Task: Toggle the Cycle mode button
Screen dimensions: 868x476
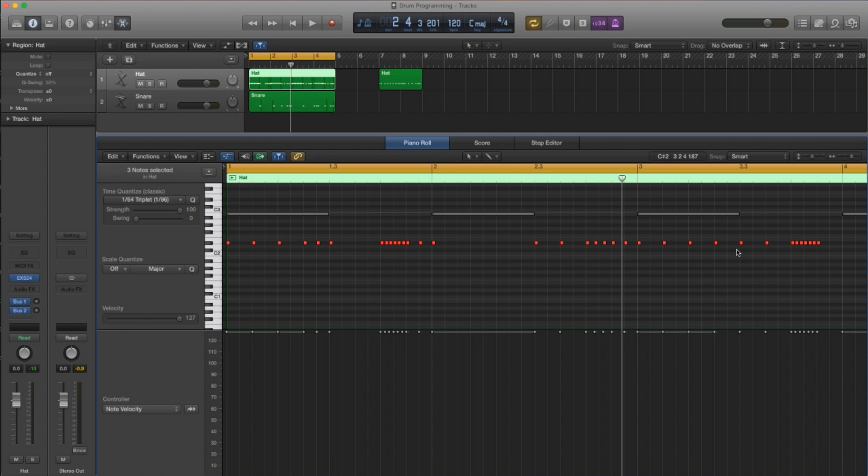Action: coord(533,23)
